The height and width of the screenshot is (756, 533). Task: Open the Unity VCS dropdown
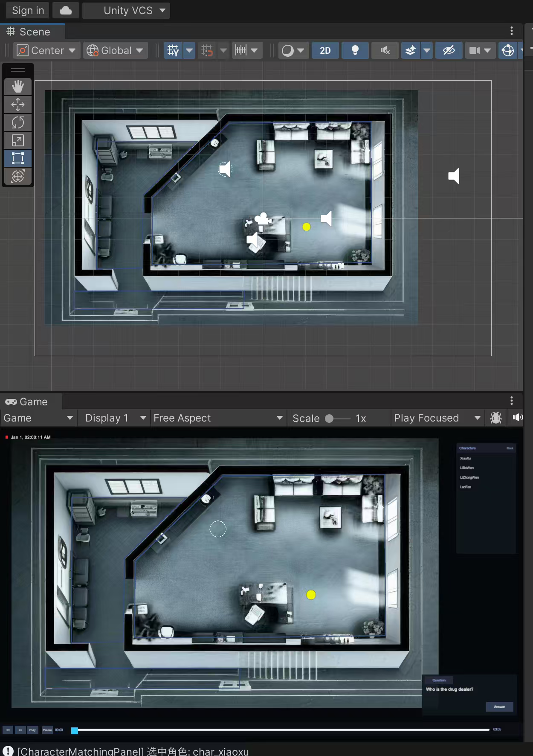pyautogui.click(x=126, y=10)
